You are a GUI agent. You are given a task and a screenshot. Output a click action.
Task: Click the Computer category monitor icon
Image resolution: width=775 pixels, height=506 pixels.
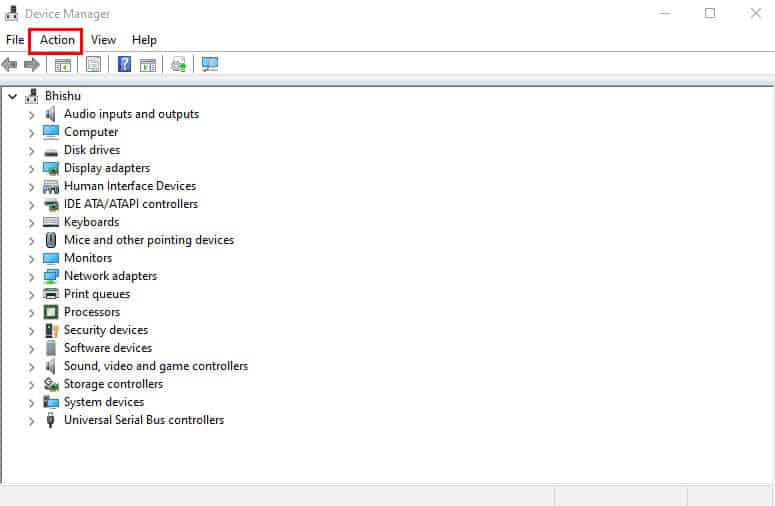pyautogui.click(x=51, y=132)
